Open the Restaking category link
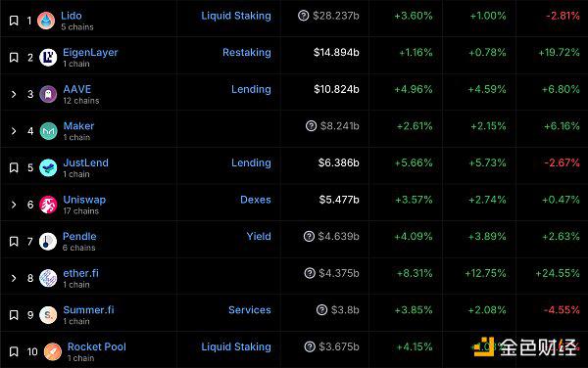The image size is (588, 368). click(247, 53)
